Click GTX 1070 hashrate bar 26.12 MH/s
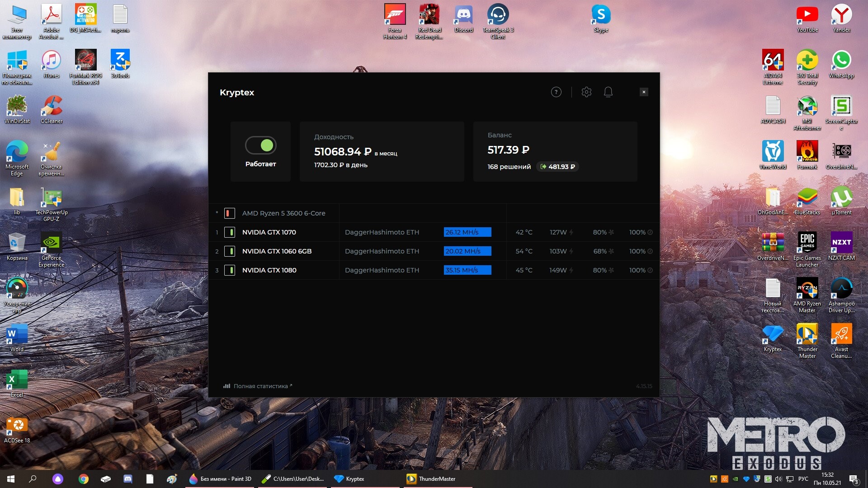The image size is (868, 488). pyautogui.click(x=467, y=232)
